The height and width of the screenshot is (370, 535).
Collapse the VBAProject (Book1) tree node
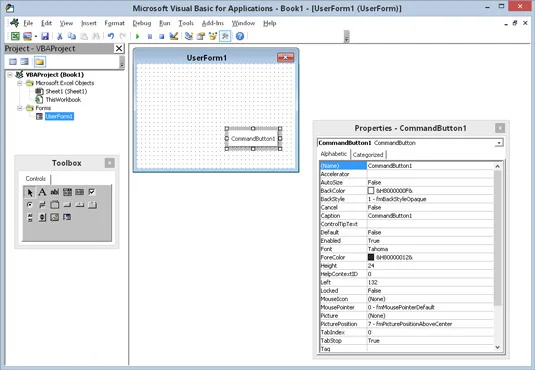click(10, 74)
